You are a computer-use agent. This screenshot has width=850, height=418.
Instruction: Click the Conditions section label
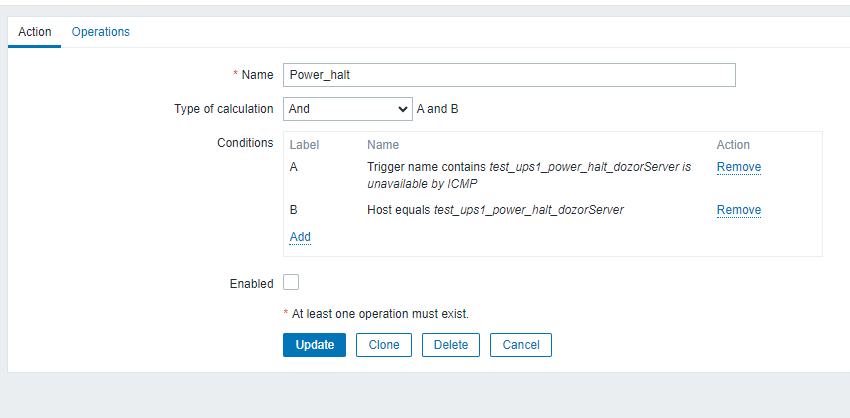tap(245, 143)
